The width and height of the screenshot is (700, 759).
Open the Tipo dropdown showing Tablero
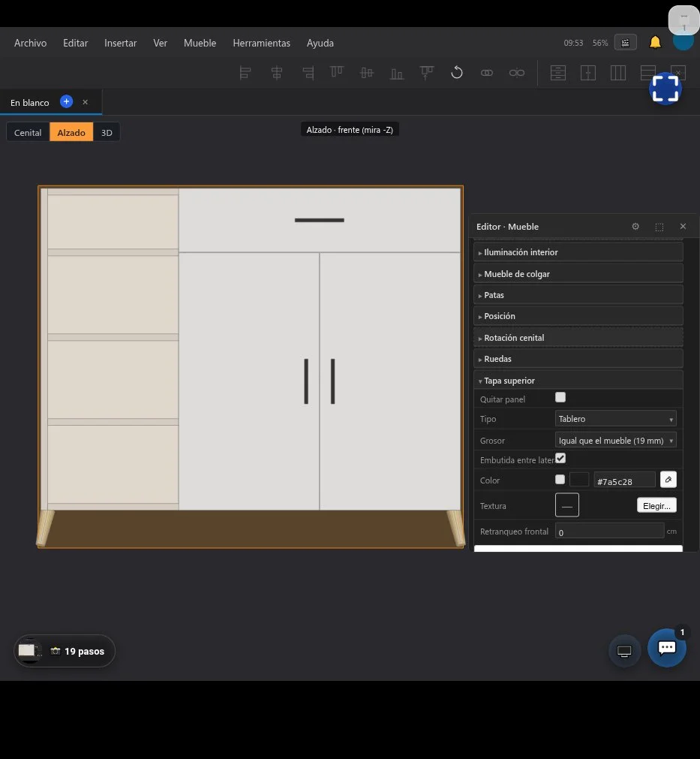[615, 419]
